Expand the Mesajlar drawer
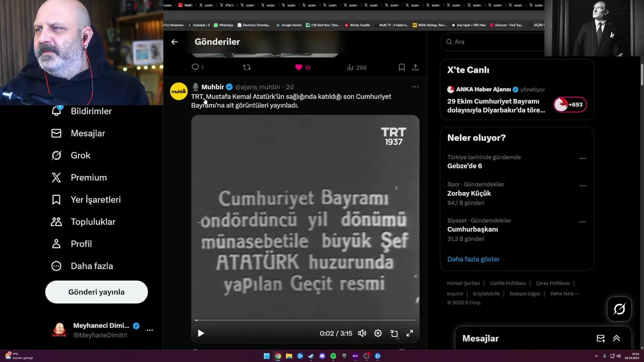Viewport: 644px width, 362px height. coord(616,338)
